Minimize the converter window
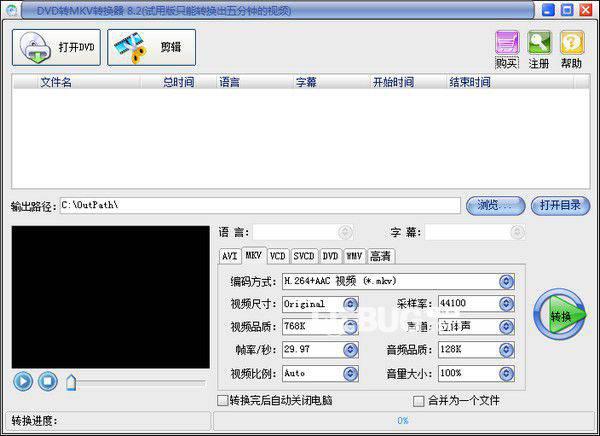Viewport: 600px width, 436px height. click(548, 10)
